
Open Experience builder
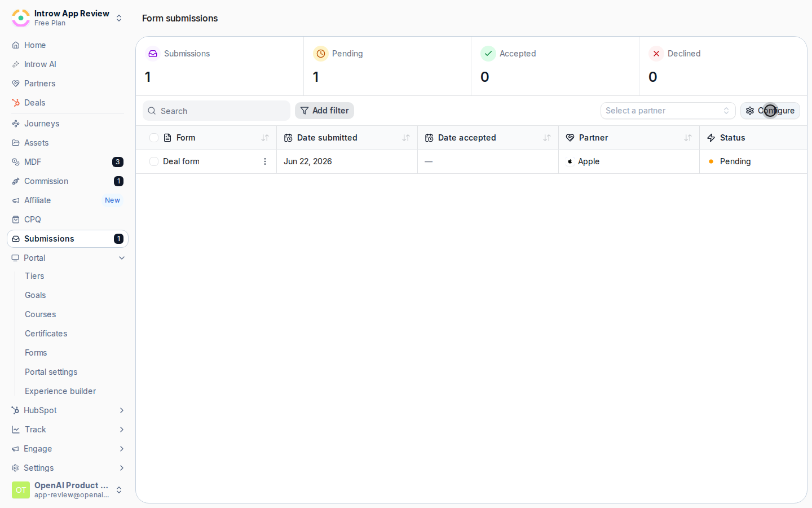coord(60,391)
